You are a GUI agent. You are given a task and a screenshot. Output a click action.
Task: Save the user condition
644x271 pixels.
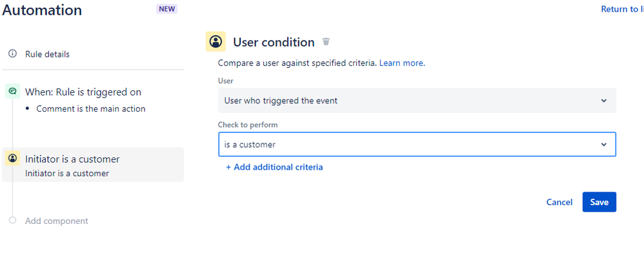tap(599, 202)
